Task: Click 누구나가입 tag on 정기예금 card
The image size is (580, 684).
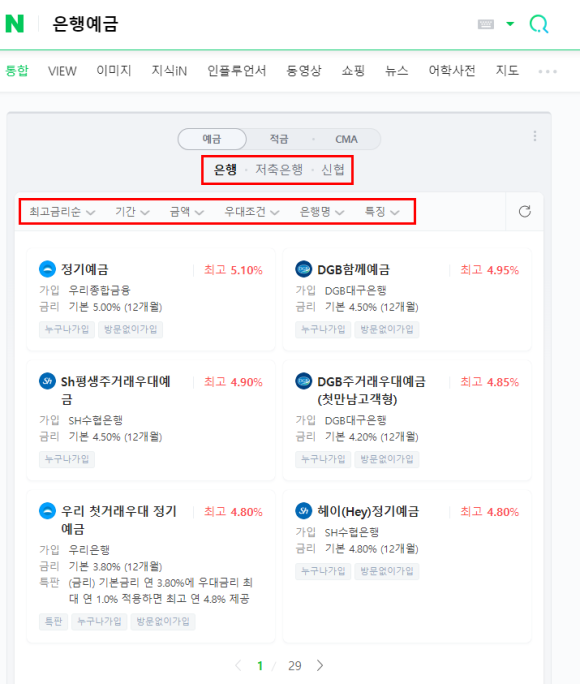Action: click(x=67, y=329)
